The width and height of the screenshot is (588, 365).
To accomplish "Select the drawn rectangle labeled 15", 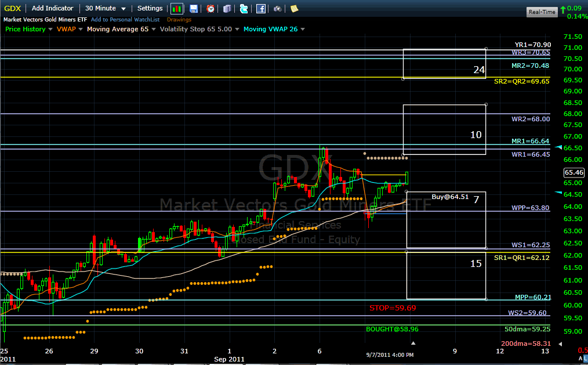I will pos(447,276).
